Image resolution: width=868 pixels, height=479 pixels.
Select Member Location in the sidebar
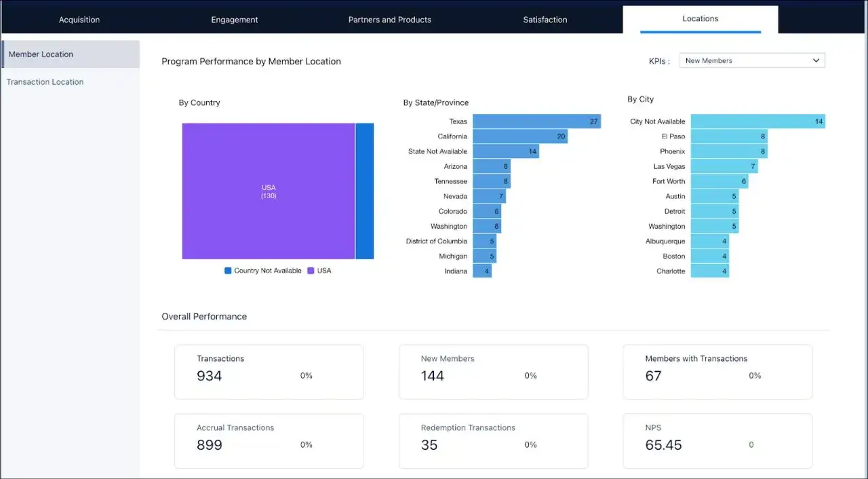pyautogui.click(x=71, y=54)
